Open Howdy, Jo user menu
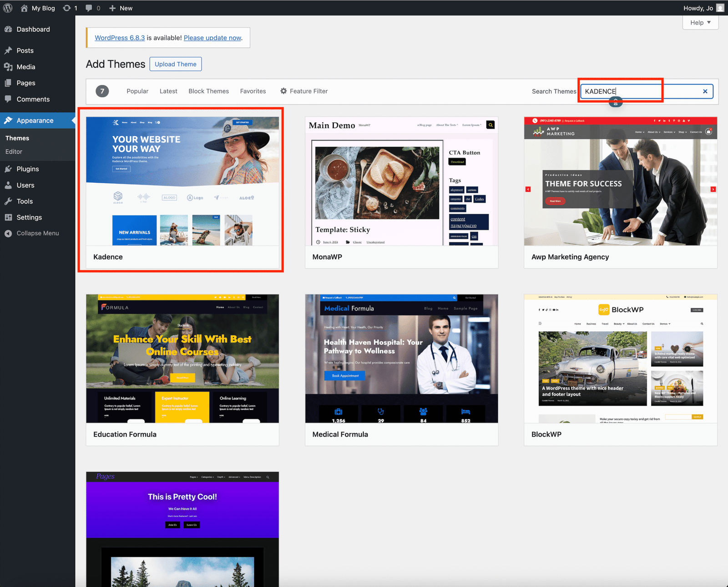This screenshot has width=728, height=587. point(702,8)
